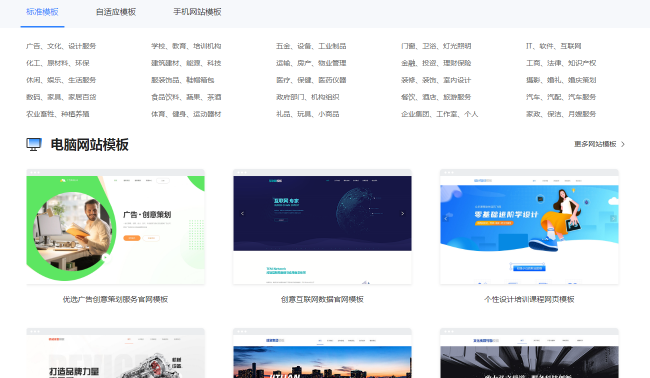Image resolution: width=650 pixels, height=378 pixels.
Task: Go to 家政、保洁、月嫂服务 category
Action: [x=561, y=114]
